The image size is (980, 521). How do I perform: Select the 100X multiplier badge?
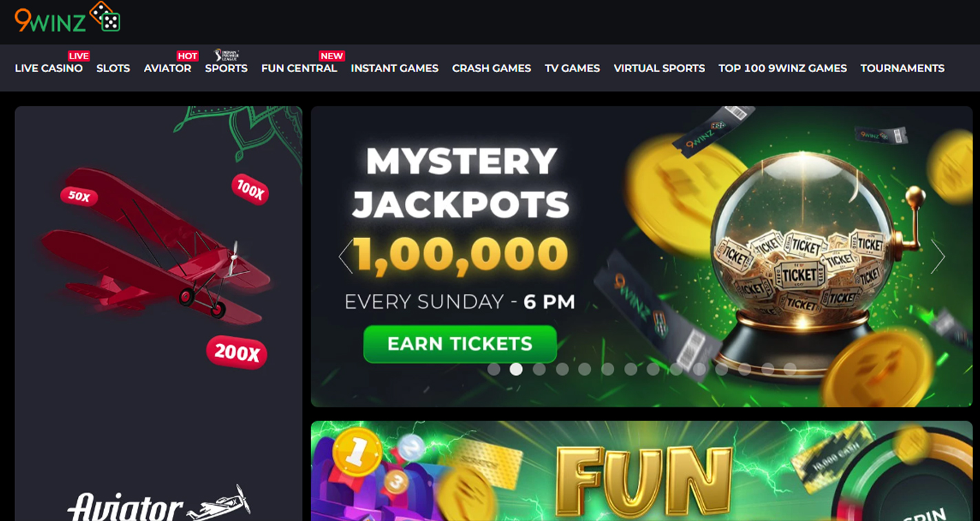point(249,189)
